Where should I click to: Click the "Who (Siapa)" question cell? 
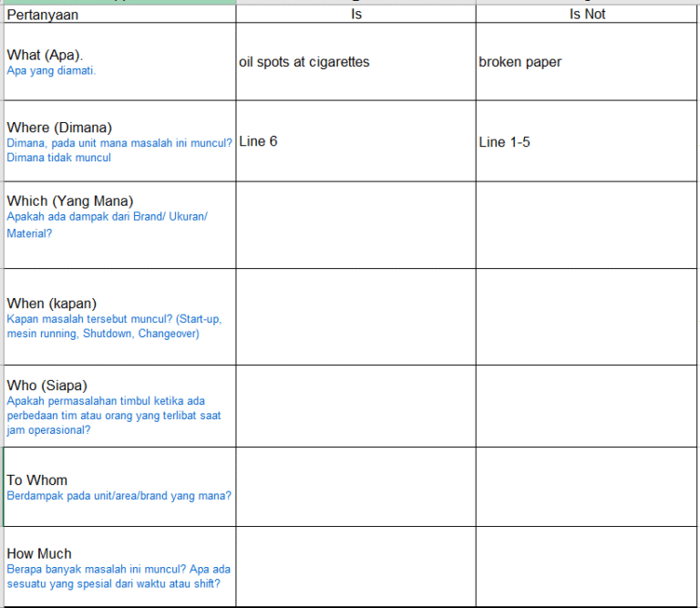pos(118,407)
